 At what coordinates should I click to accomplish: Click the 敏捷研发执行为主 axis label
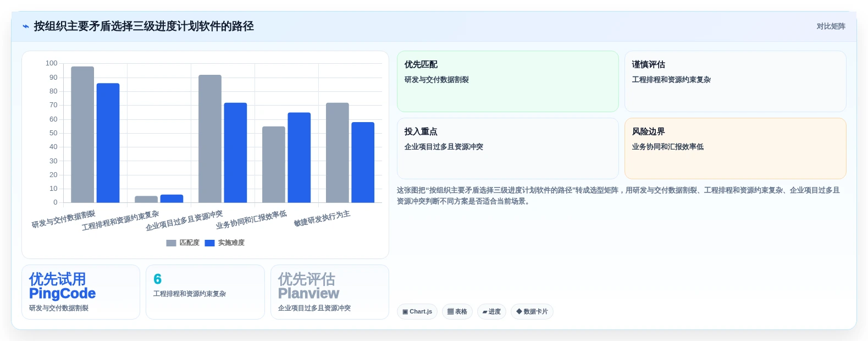[322, 218]
